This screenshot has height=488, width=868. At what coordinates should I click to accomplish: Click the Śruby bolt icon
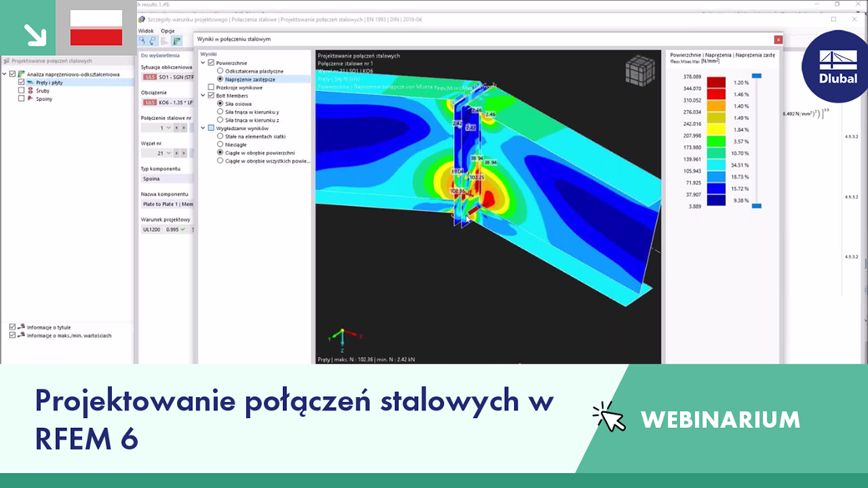point(30,91)
